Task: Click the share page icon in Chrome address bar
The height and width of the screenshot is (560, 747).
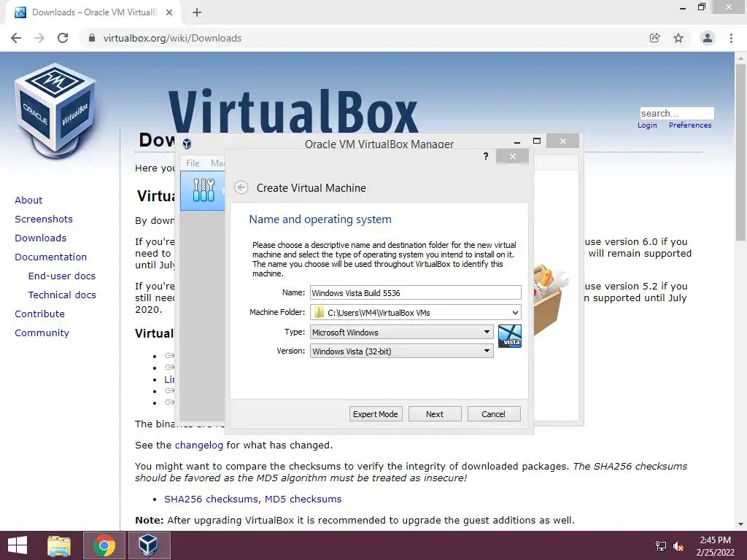Action: [654, 38]
